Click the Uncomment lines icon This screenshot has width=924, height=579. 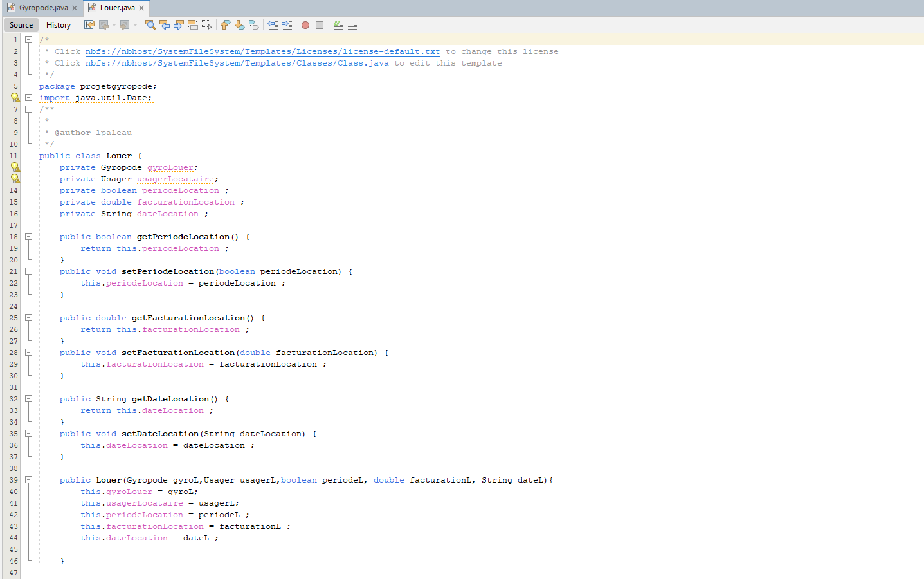(352, 25)
